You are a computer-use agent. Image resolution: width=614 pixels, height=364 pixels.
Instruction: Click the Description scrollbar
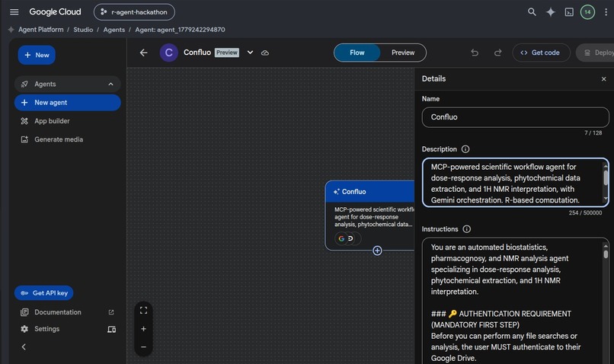(x=606, y=183)
